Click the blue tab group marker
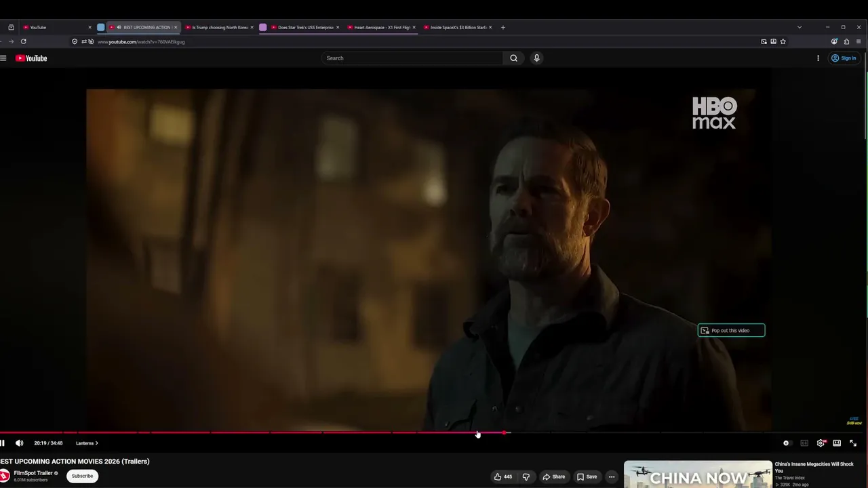 [100, 27]
